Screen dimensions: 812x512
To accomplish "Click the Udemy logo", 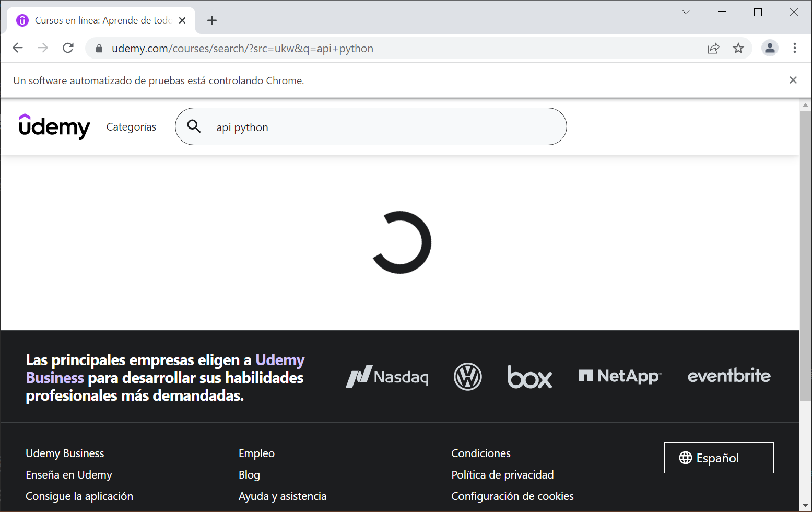I will 54,126.
